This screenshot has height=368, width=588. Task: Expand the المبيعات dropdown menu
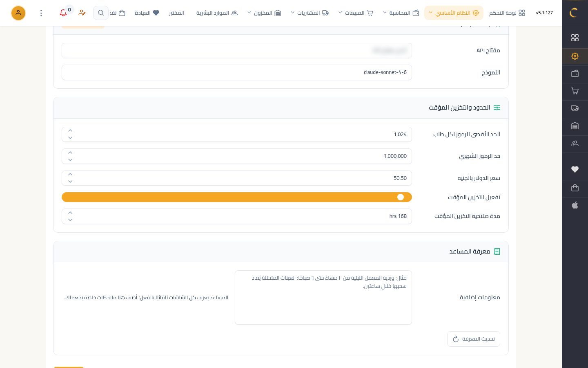(356, 13)
